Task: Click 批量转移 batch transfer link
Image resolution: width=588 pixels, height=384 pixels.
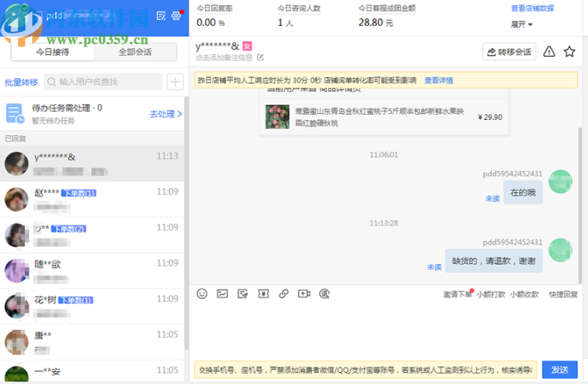Action: [x=21, y=82]
